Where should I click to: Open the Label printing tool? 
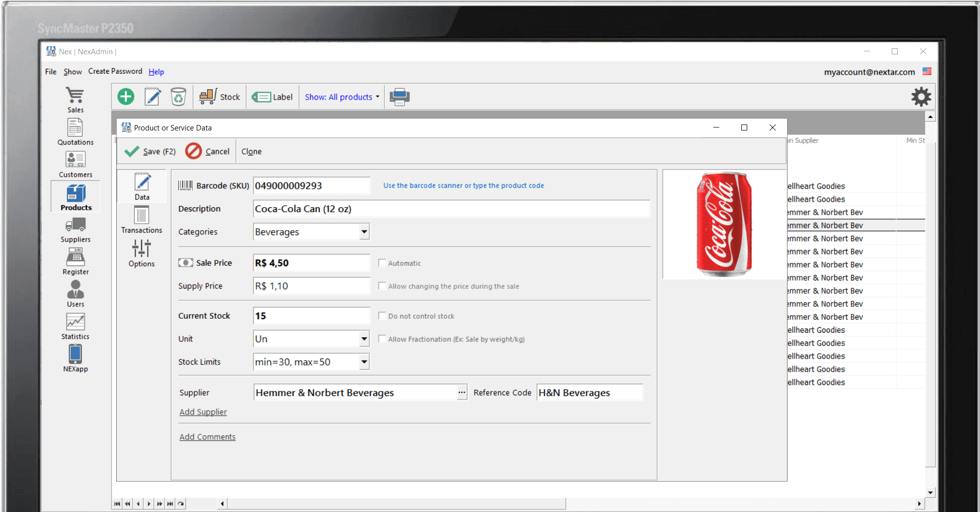click(x=272, y=96)
